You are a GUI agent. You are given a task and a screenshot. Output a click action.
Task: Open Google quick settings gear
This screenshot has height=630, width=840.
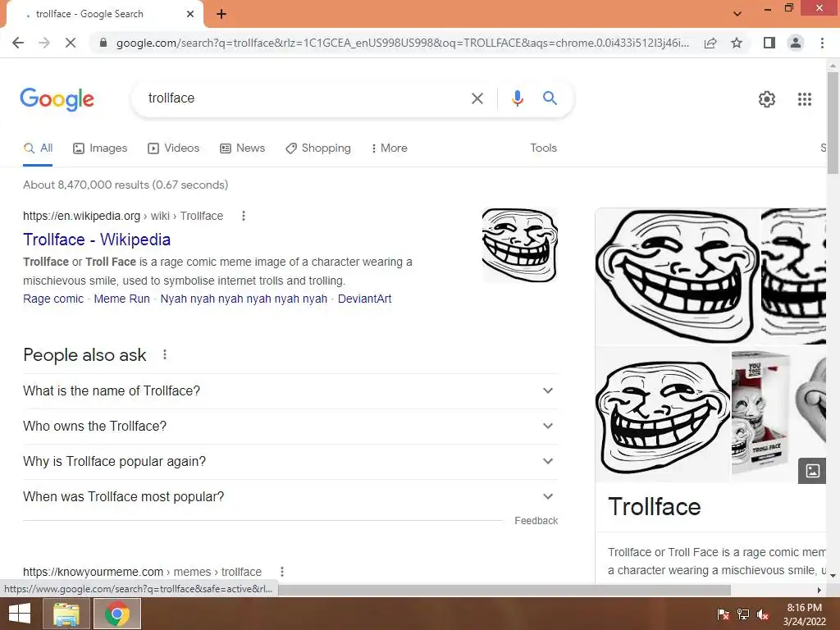(767, 99)
